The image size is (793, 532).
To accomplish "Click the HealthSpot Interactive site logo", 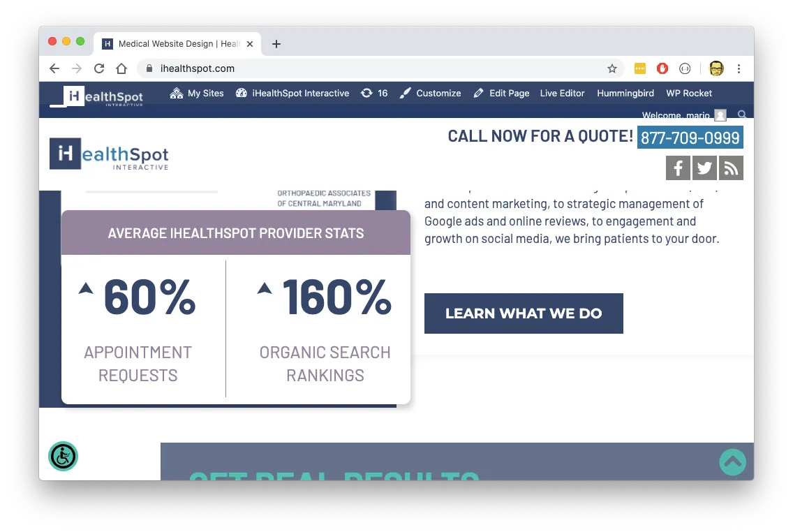I will [109, 154].
